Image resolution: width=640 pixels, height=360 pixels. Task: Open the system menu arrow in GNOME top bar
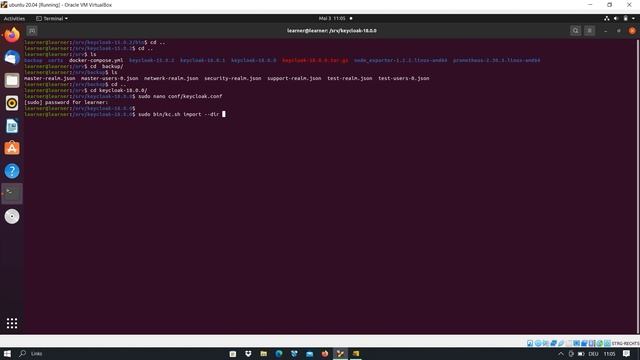(x=633, y=18)
